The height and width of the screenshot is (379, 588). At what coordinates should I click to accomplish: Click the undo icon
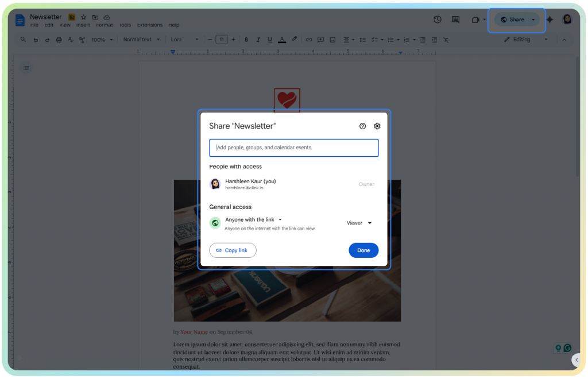[36, 40]
